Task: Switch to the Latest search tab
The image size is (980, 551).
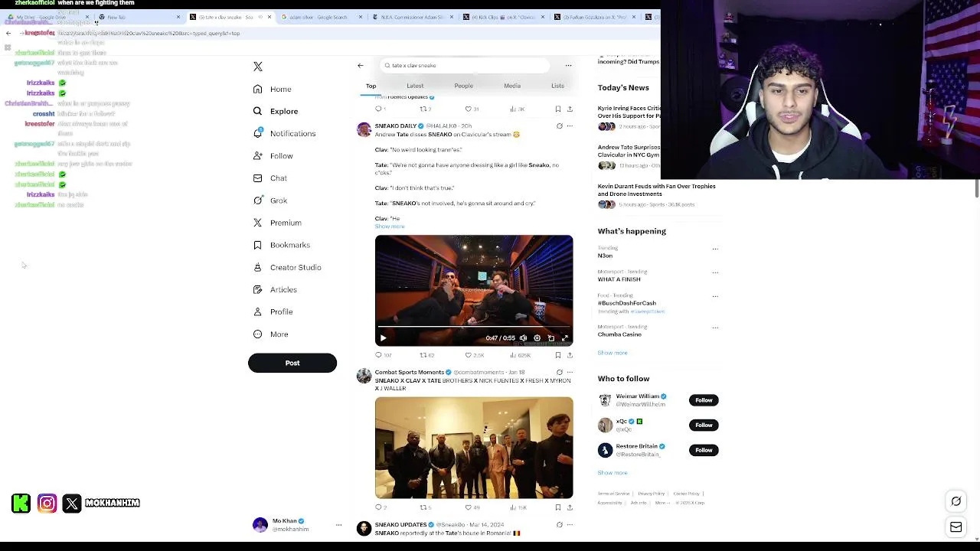Action: tap(415, 86)
